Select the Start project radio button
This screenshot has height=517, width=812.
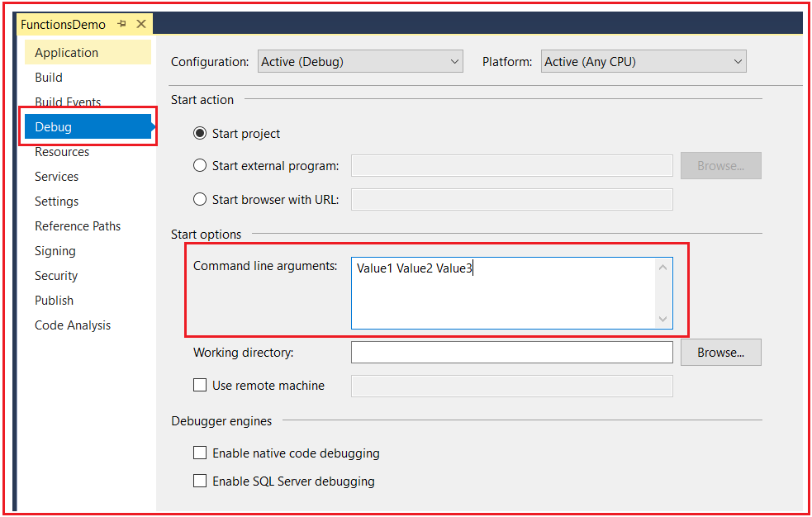pos(199,133)
